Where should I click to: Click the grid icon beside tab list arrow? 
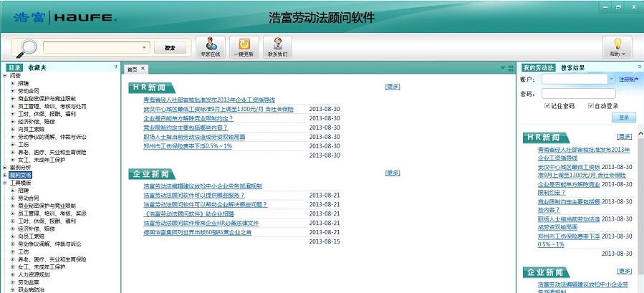[511, 68]
